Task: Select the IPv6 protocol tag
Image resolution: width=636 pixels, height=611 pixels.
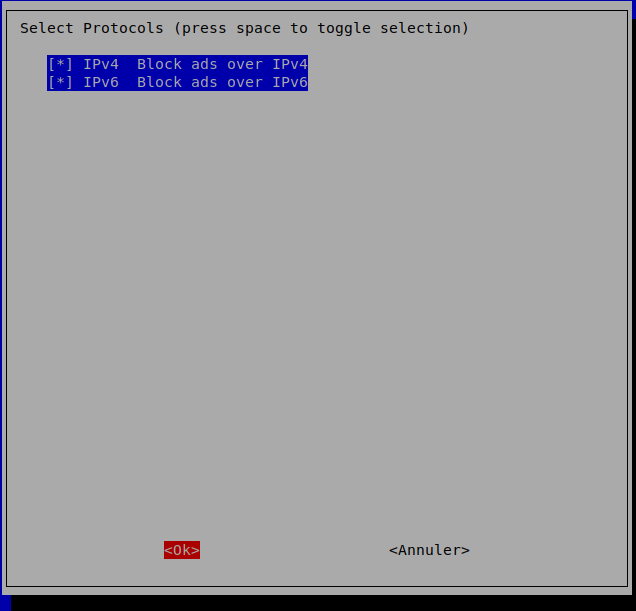Action: (x=101, y=82)
